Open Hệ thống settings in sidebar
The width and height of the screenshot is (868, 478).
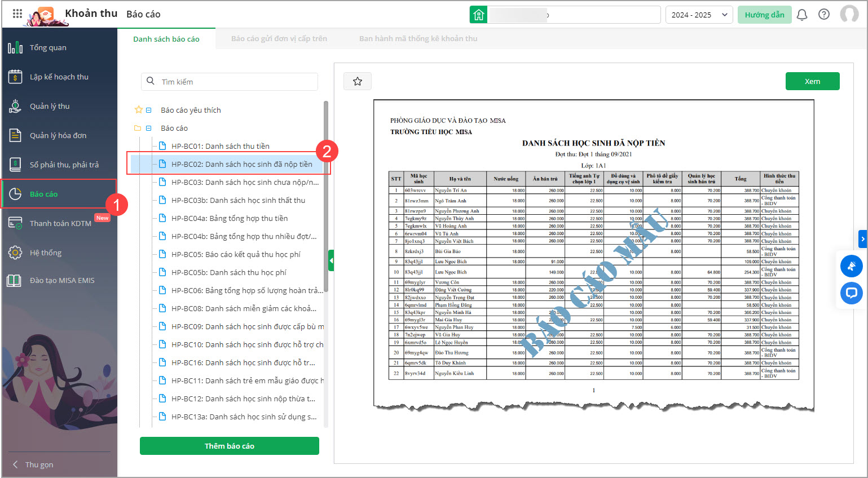(46, 253)
